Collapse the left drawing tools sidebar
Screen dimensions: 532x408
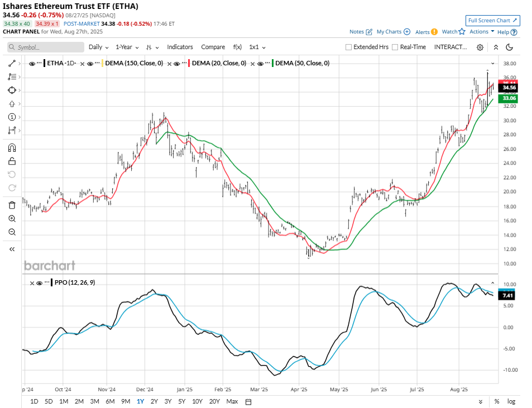pyautogui.click(x=12, y=249)
